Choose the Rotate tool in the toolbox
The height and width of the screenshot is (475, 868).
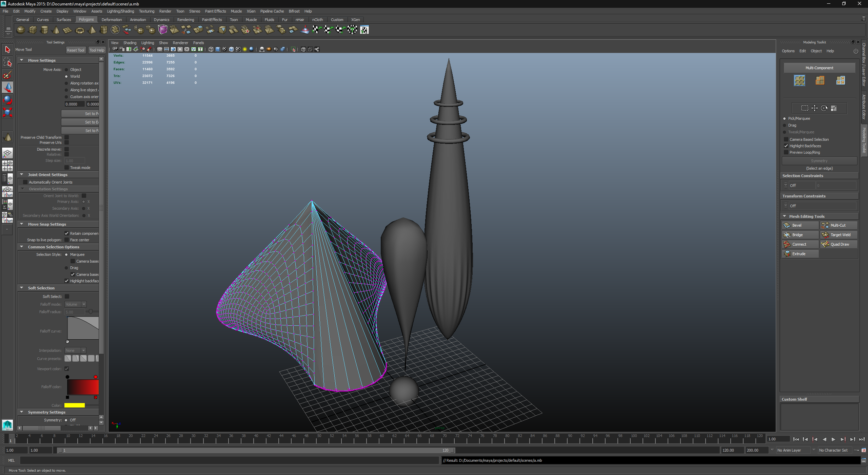click(x=7, y=100)
